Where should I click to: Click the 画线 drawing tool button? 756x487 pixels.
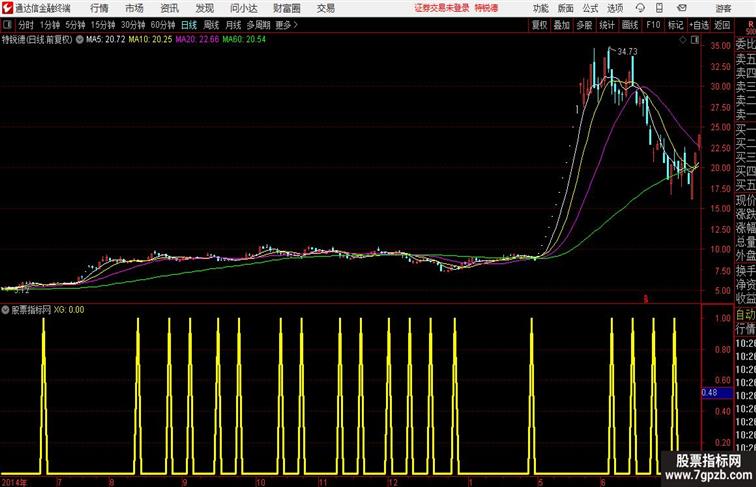pyautogui.click(x=630, y=25)
